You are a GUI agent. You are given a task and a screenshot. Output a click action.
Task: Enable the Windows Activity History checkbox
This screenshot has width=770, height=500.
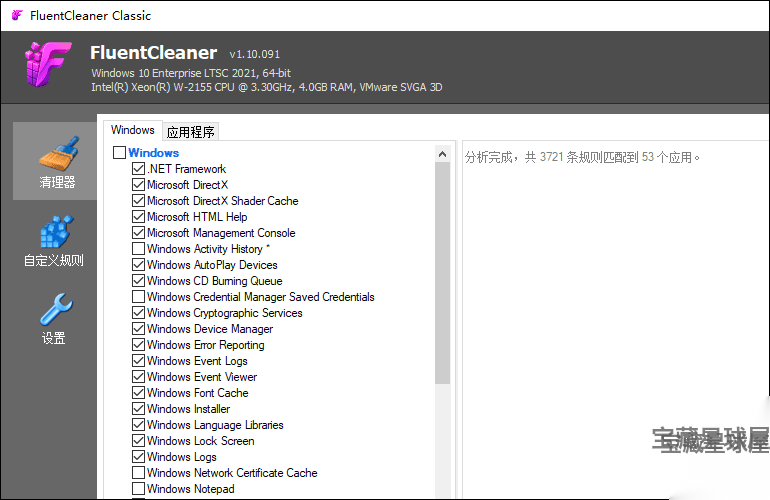point(138,249)
